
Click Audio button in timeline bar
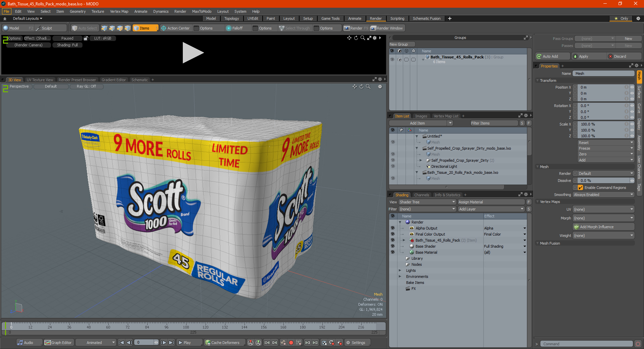(29, 343)
